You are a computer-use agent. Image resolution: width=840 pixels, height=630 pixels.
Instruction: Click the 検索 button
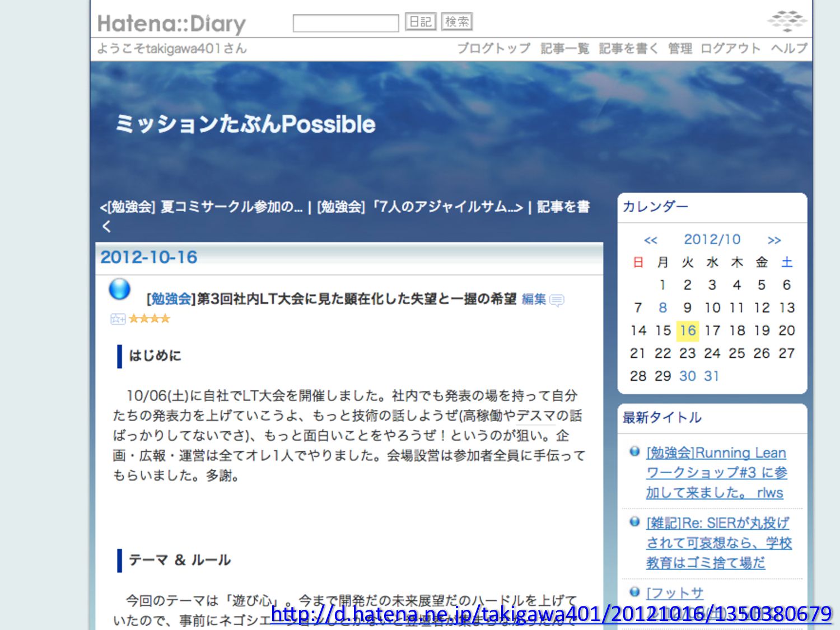pos(457,22)
